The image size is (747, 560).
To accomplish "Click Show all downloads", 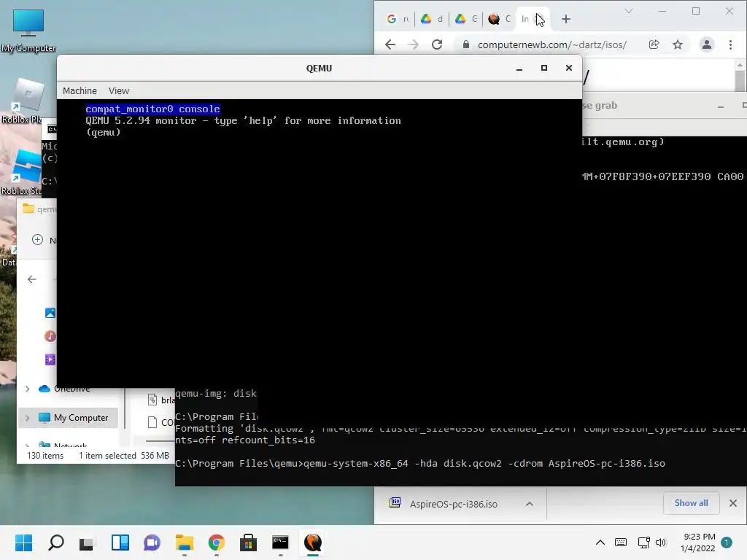I will coord(691,503).
